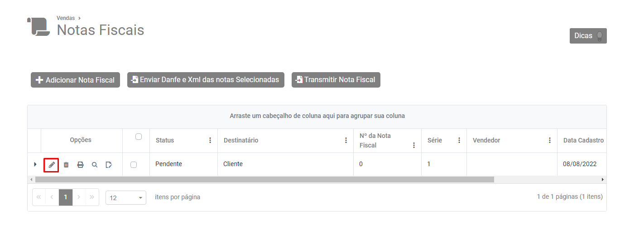This screenshot has width=644, height=226.
Task: Click the magnifier view icon in the row
Action: [x=95, y=165]
